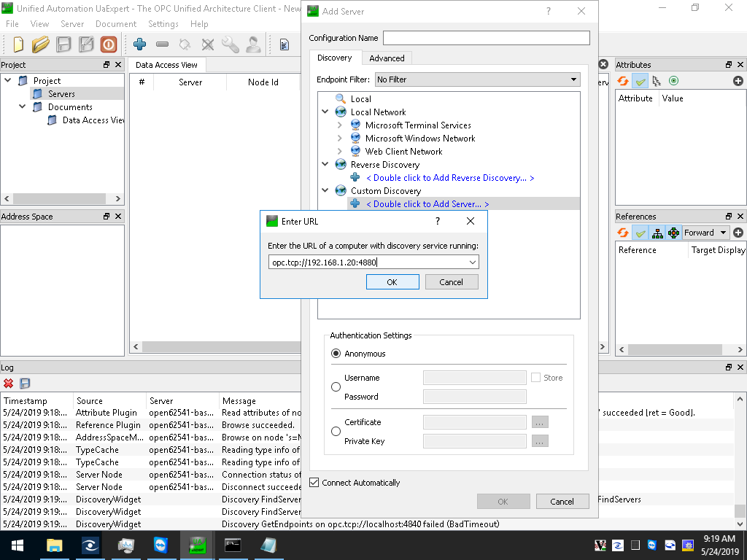Collapse the Local Network tree node

pos(325,112)
